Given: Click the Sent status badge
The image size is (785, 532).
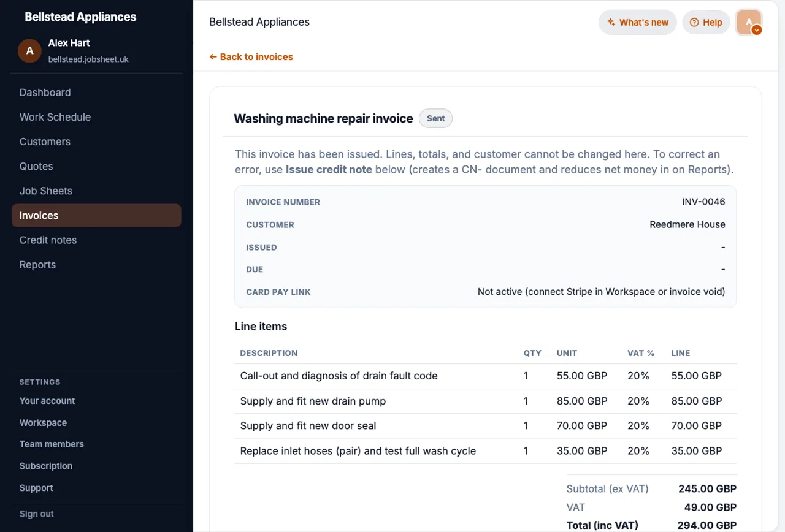Looking at the screenshot, I should 435,119.
